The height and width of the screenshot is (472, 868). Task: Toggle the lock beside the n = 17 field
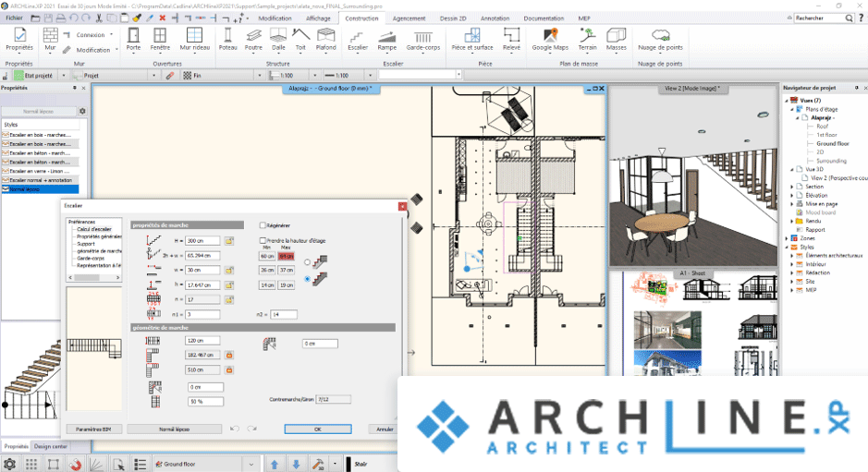(228, 300)
